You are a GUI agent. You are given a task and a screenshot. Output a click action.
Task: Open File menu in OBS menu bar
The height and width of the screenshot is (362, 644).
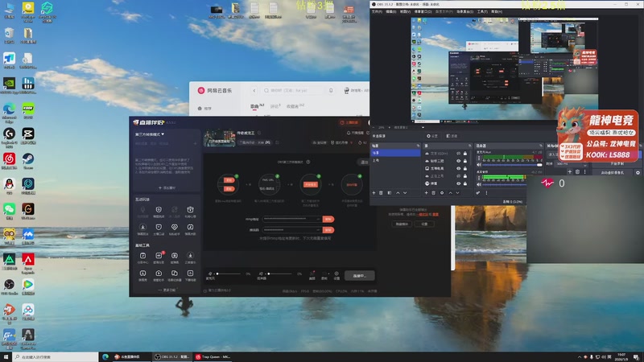(x=377, y=11)
